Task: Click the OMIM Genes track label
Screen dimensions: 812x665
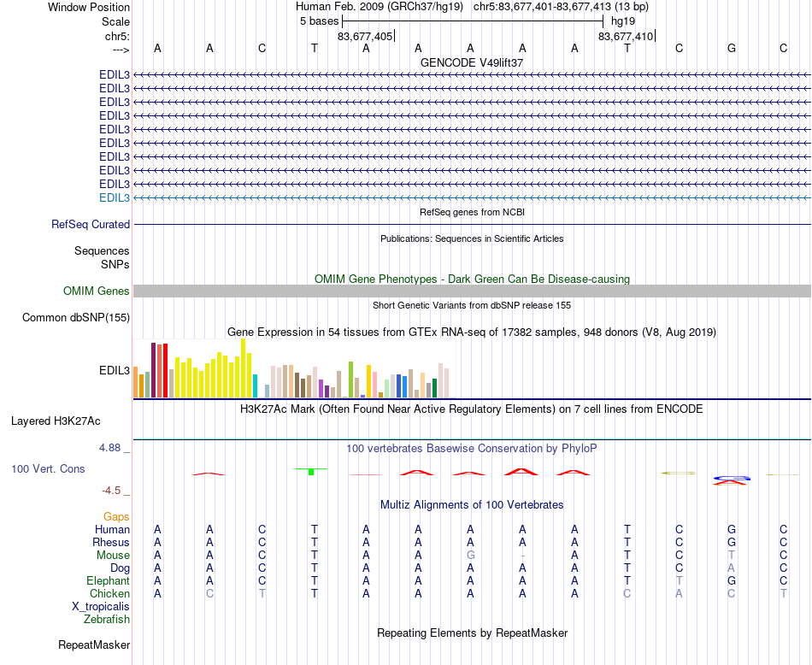Action: point(97,291)
